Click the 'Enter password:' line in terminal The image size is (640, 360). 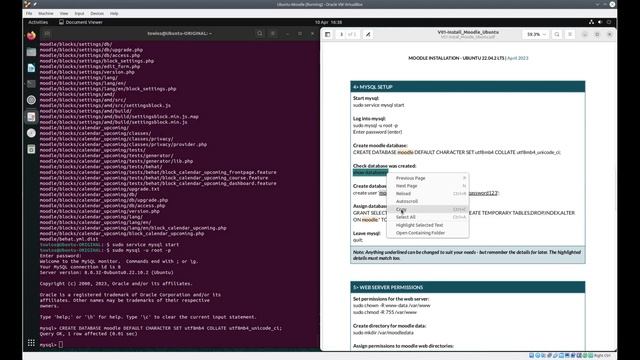(x=60, y=256)
